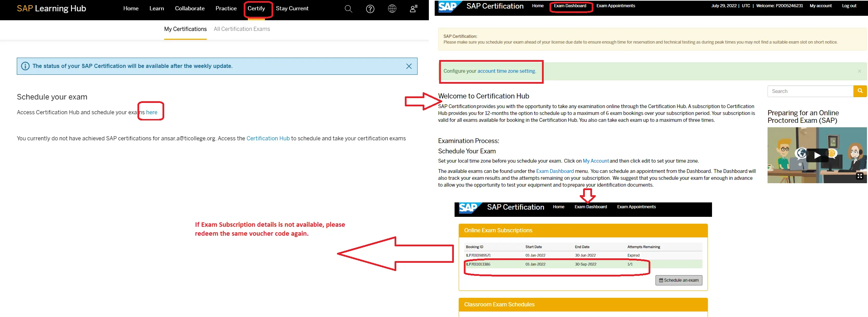The image size is (868, 317).
Task: Go to Home in the lower SAP Certification bar
Action: (x=558, y=207)
